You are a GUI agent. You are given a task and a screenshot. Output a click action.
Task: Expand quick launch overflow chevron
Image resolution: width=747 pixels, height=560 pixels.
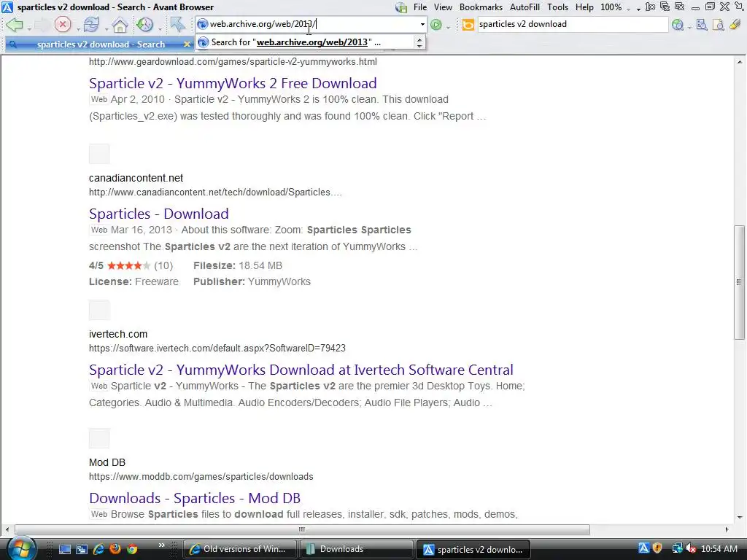(161, 545)
